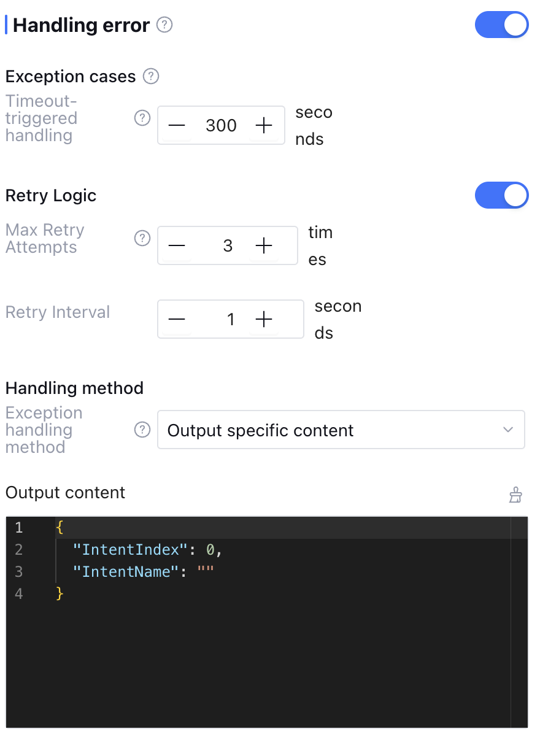Click the Retry Interval value field

click(x=230, y=319)
